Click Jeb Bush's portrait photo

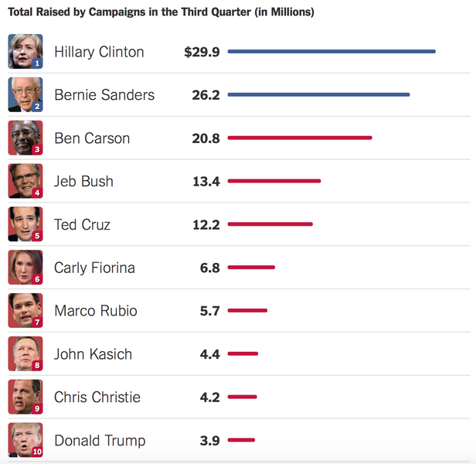(x=25, y=181)
